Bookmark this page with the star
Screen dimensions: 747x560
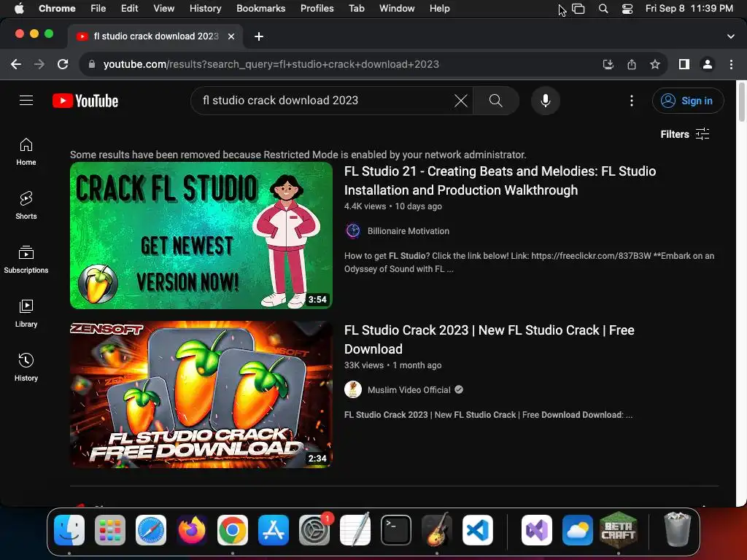(655, 64)
